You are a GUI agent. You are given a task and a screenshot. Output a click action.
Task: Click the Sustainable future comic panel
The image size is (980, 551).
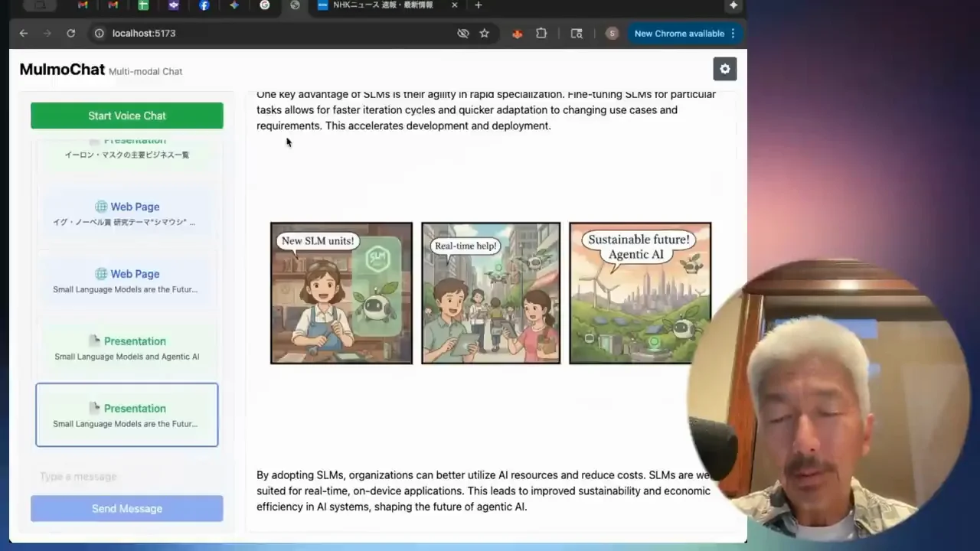tap(640, 293)
